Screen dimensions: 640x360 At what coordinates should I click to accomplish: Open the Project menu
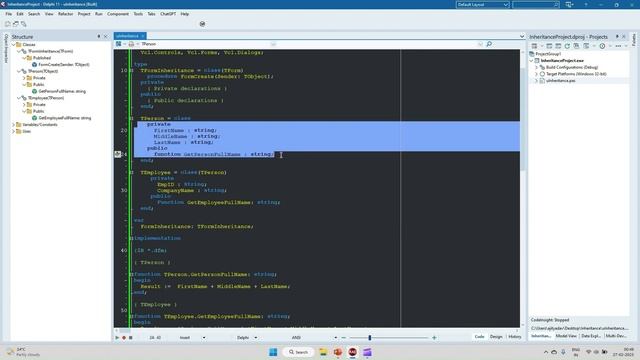pyautogui.click(x=84, y=14)
